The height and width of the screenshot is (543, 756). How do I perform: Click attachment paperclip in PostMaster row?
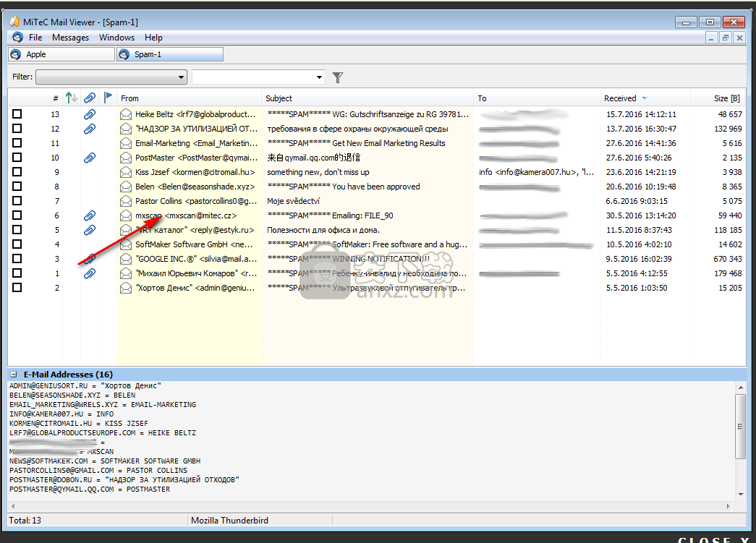tap(90, 158)
